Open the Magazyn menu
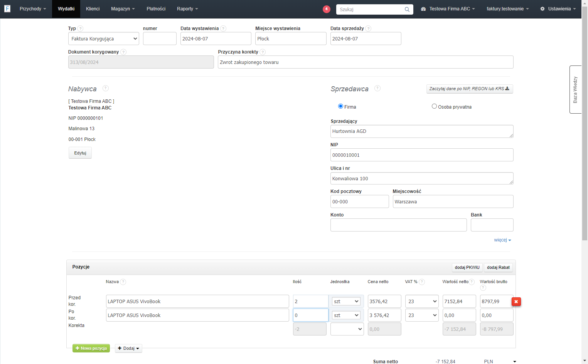Image resolution: width=588 pixels, height=364 pixels. coord(123,9)
